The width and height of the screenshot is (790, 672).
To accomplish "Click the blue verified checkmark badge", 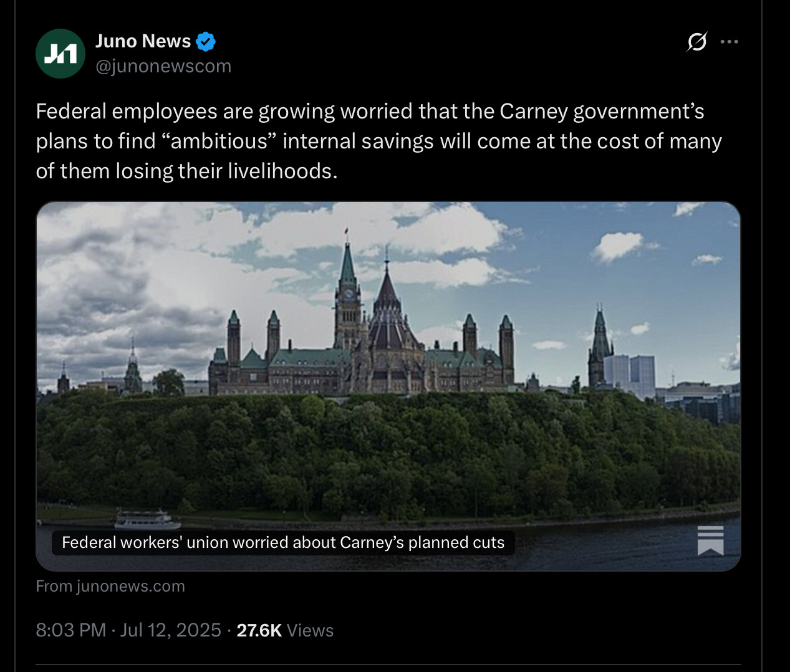I will pyautogui.click(x=206, y=42).
